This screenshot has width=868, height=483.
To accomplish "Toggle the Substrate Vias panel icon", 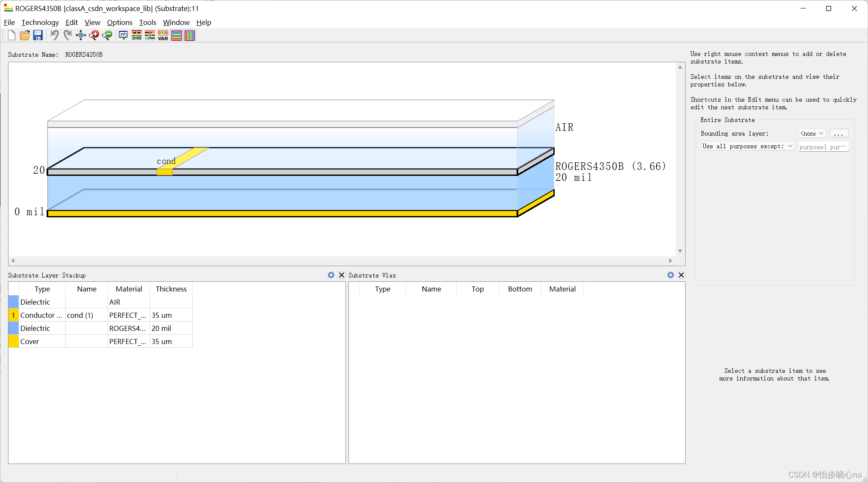I will [190, 36].
